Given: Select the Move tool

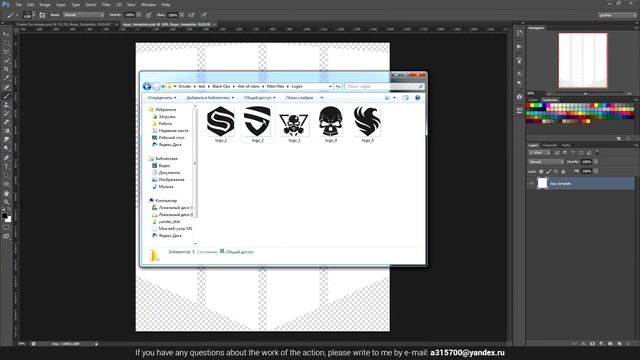Looking at the screenshot, I should [x=6, y=34].
